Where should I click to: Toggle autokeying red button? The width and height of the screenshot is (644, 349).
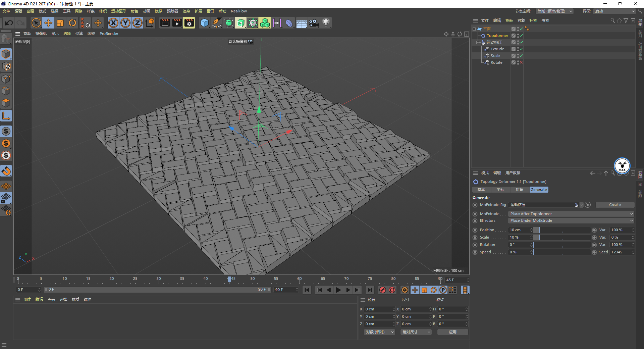click(392, 290)
